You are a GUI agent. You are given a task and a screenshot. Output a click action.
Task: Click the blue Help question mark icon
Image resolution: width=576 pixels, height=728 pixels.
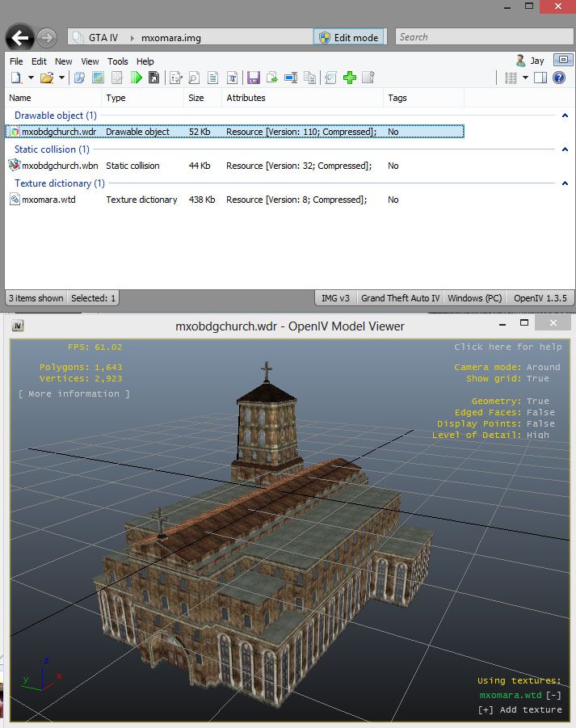pyautogui.click(x=559, y=78)
